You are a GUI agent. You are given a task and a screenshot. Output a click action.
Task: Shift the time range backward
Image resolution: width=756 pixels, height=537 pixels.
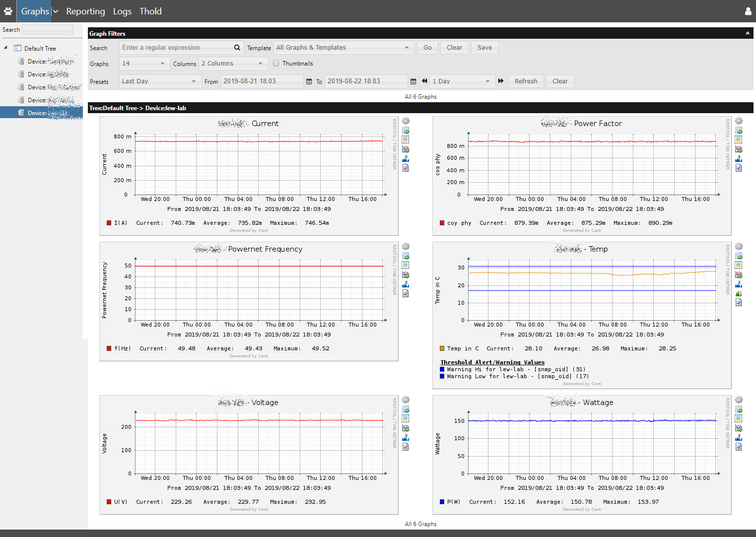click(x=424, y=81)
